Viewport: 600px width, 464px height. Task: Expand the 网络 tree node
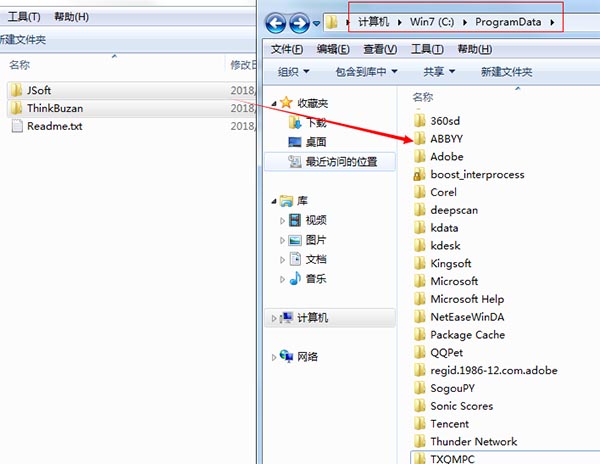[275, 356]
